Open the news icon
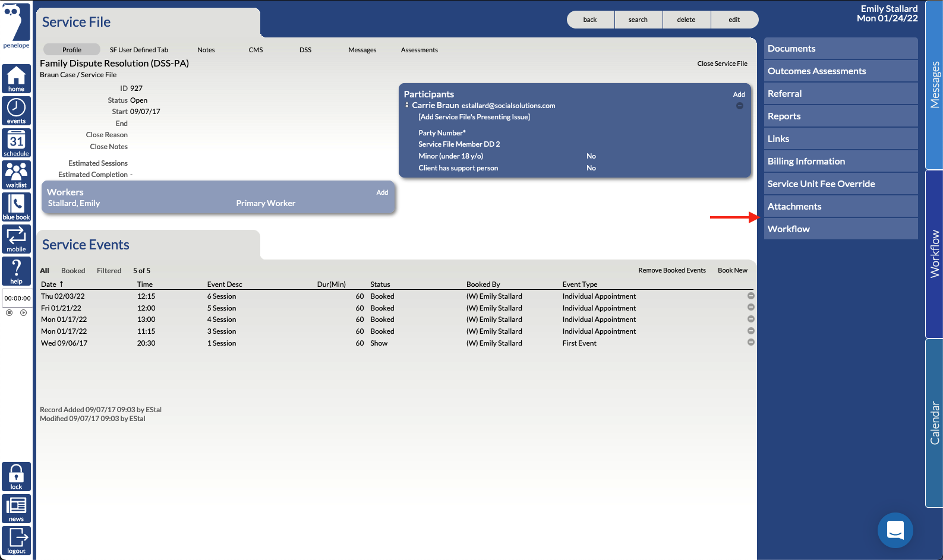 tap(16, 509)
